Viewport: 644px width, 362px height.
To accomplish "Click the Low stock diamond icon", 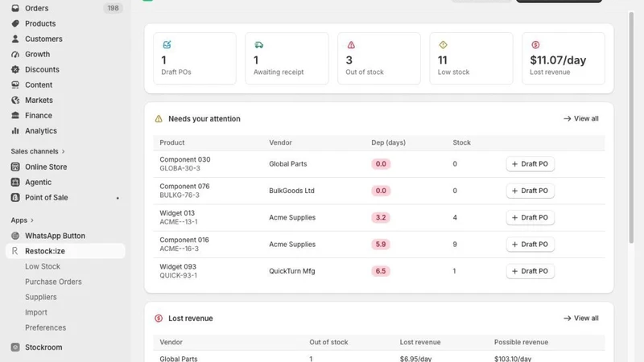I will coord(444,45).
